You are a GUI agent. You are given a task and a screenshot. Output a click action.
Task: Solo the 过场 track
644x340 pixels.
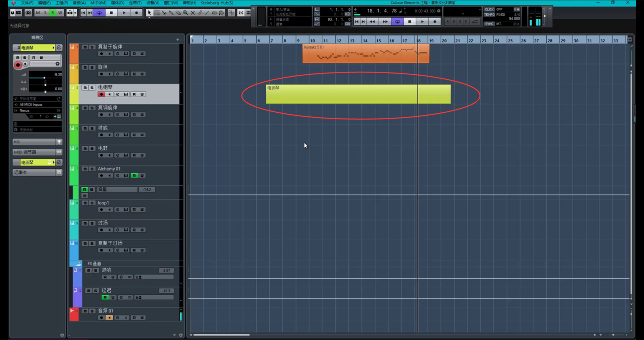click(x=92, y=224)
